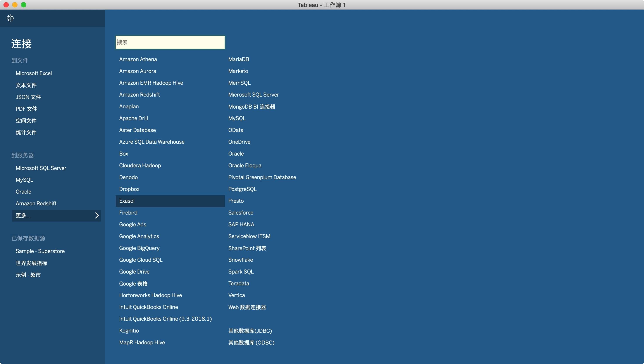Choose SharePoint 列表 connector
The image size is (644, 364).
(x=247, y=248)
